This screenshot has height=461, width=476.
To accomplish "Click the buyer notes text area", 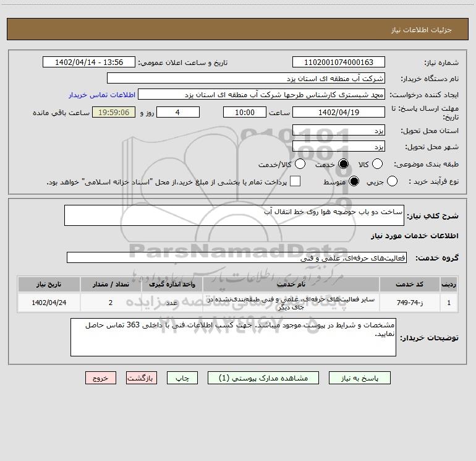I will [233, 337].
